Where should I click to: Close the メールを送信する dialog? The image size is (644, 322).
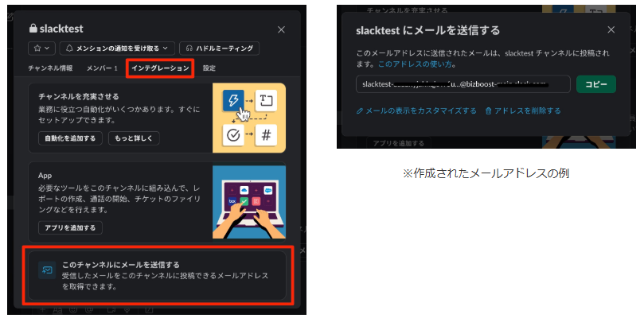pos(611,30)
